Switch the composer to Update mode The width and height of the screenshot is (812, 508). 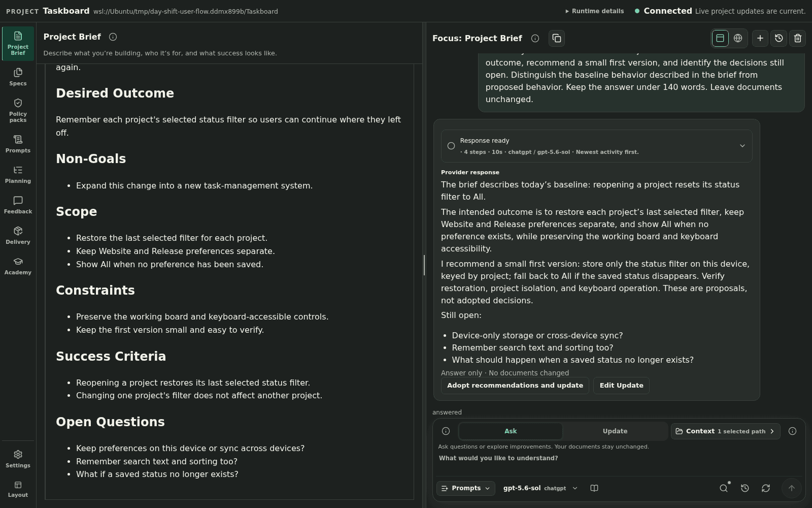coord(615,431)
